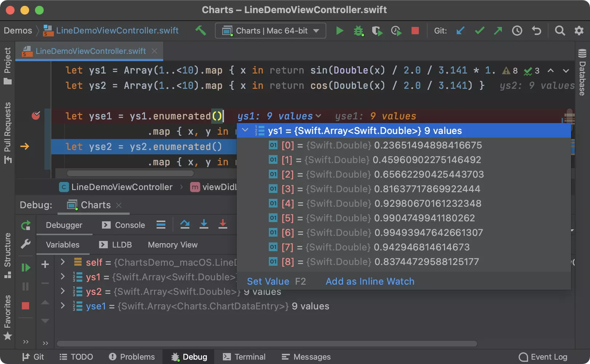590x364 pixels.
Task: Click Resume Program in debug sidebar
Action: coord(25,268)
